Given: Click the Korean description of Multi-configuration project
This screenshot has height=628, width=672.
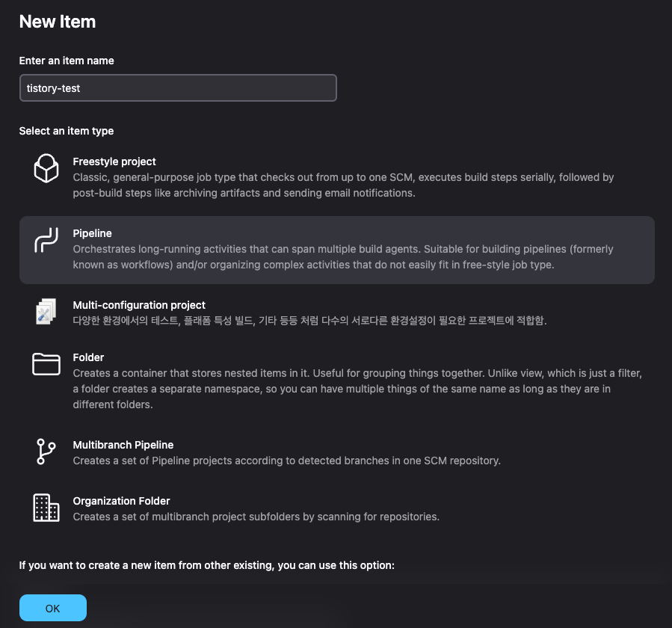Looking at the screenshot, I should click(x=310, y=320).
